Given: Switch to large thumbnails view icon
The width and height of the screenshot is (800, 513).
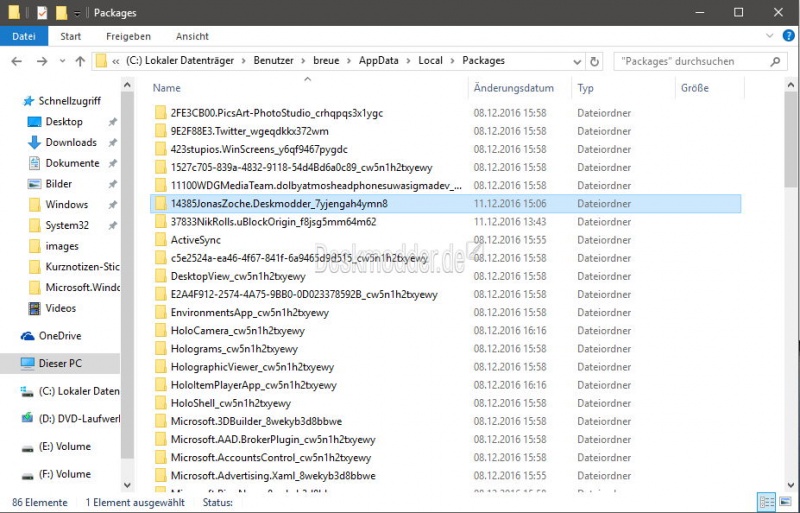Looking at the screenshot, I should (x=785, y=501).
